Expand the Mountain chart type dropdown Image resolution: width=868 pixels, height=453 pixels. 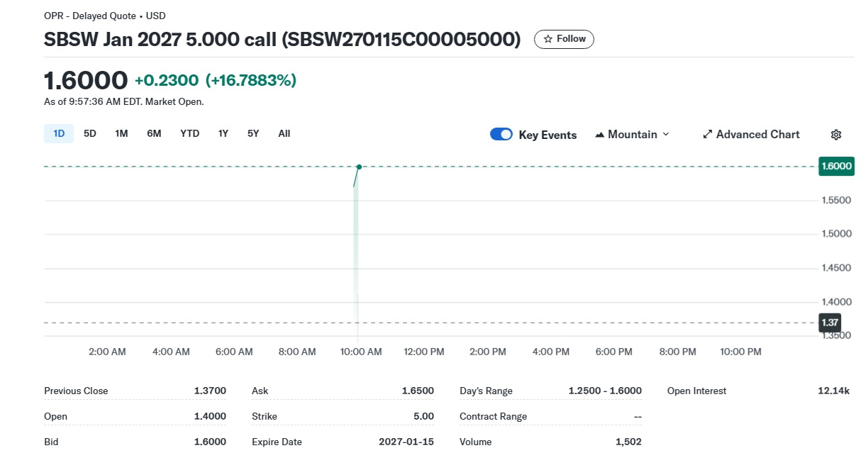(x=632, y=135)
